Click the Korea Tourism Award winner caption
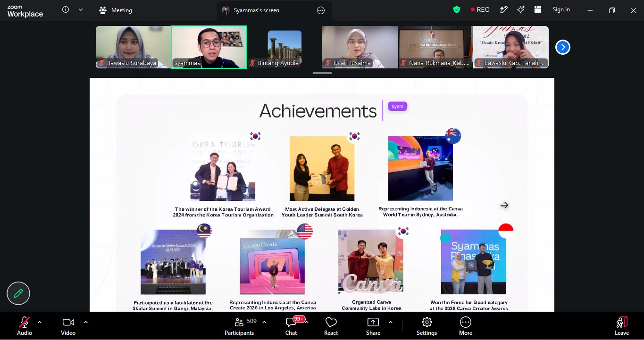The image size is (644, 340). coord(223,212)
